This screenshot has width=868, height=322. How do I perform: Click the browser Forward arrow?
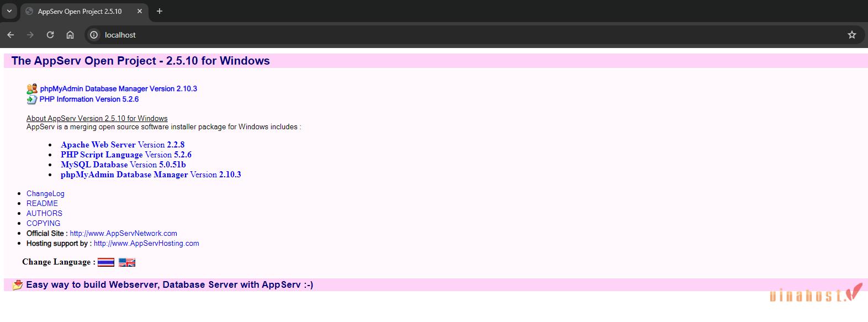[x=30, y=35]
